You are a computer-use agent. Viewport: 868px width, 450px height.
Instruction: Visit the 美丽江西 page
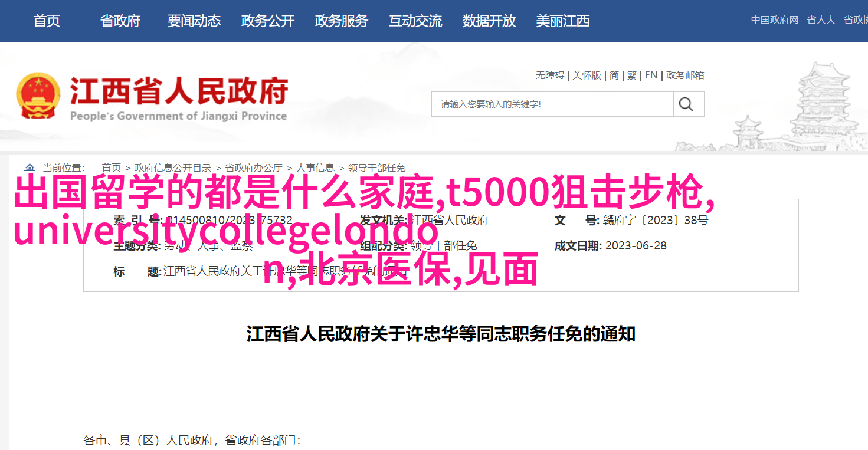pyautogui.click(x=563, y=21)
